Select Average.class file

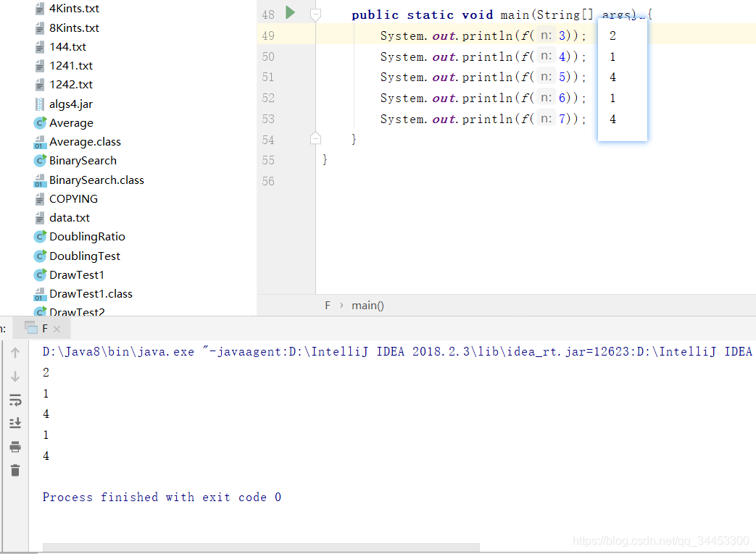coord(85,142)
